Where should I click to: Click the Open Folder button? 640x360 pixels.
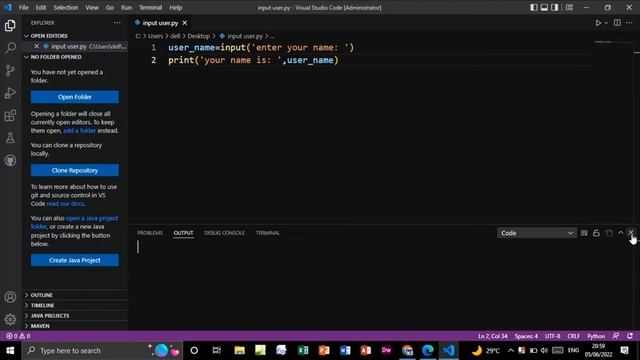(75, 97)
